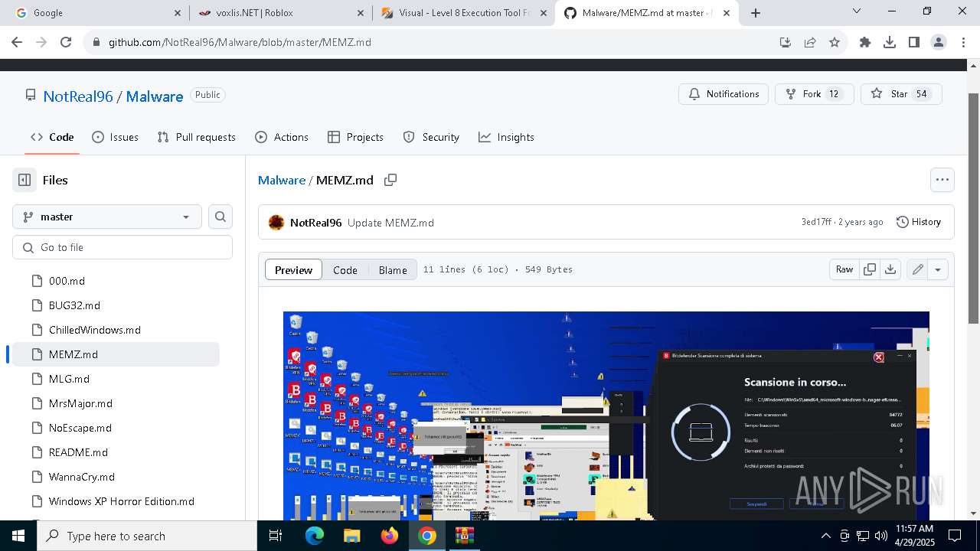Open the master branch dropdown
980x551 pixels.
(x=107, y=217)
